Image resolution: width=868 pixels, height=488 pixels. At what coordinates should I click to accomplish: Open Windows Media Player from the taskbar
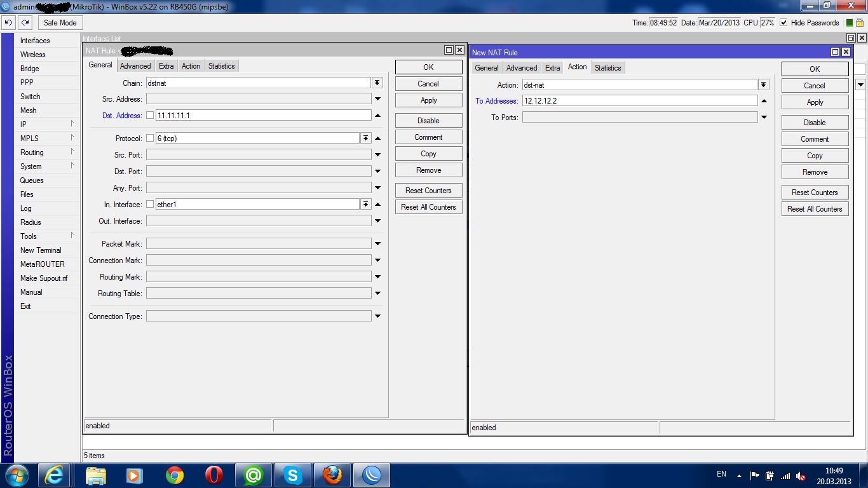tap(134, 475)
